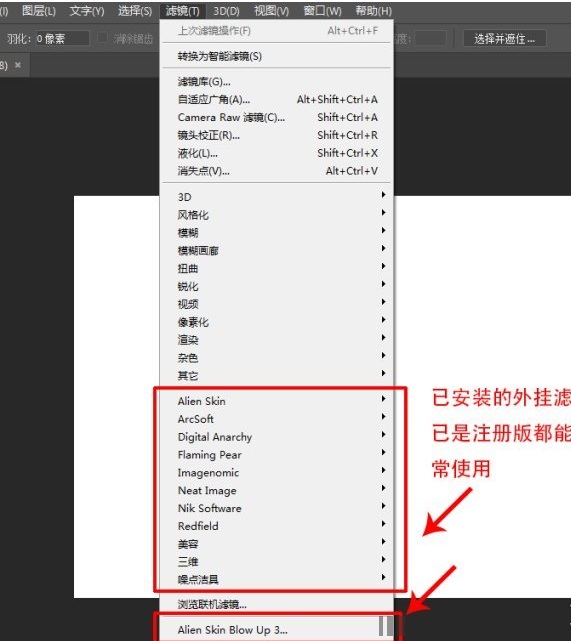Expand the 扭曲 submenu
The height and width of the screenshot is (641, 571).
(277, 268)
